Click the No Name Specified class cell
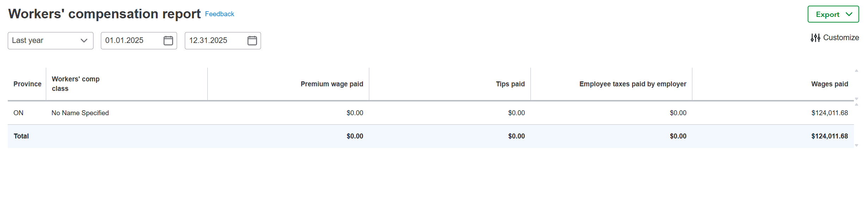 click(x=80, y=113)
